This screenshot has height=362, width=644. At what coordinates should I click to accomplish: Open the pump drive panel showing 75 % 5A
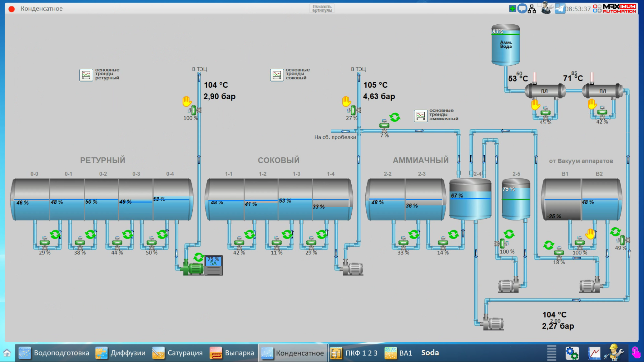[x=214, y=265]
